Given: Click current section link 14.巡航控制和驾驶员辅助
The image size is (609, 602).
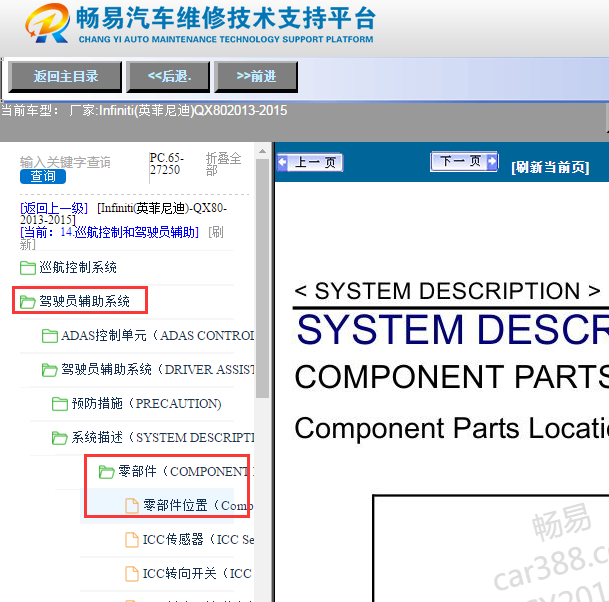Looking at the screenshot, I should click(109, 232).
